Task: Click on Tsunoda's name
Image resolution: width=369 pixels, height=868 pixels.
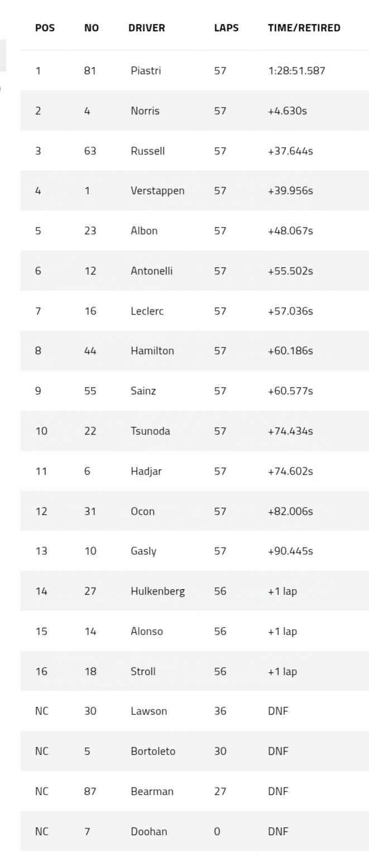Action: point(150,431)
